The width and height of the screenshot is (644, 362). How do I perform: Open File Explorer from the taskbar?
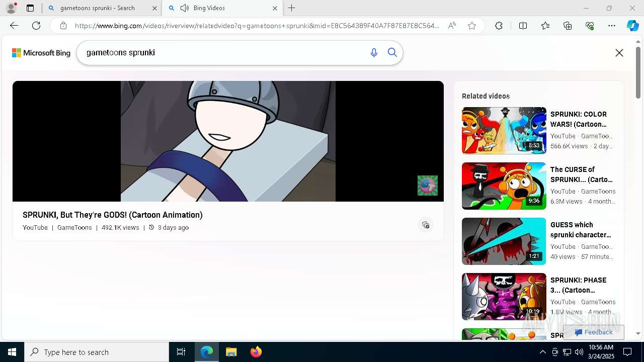pyautogui.click(x=231, y=352)
